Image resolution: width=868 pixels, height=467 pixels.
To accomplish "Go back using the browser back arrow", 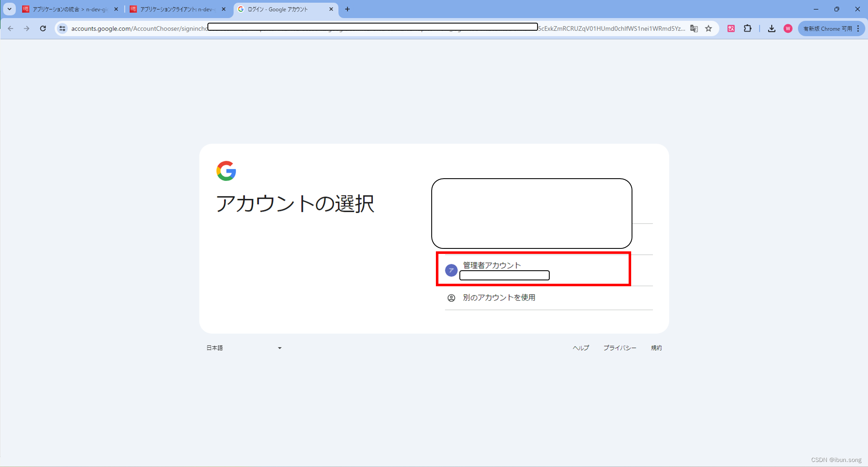I will pyautogui.click(x=10, y=29).
